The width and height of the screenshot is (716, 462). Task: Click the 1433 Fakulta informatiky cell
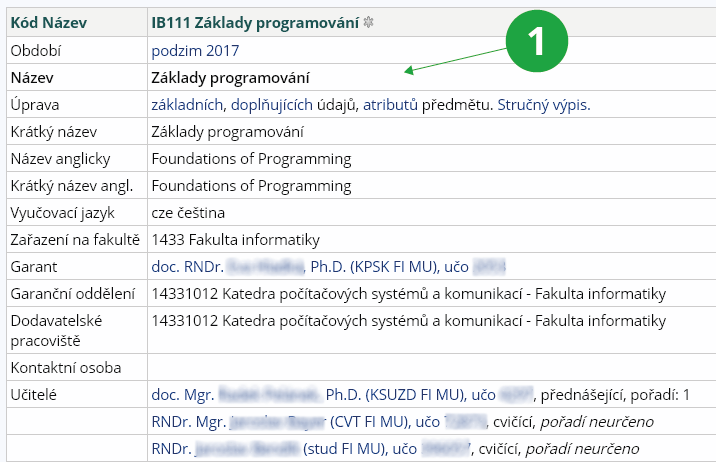click(235, 239)
